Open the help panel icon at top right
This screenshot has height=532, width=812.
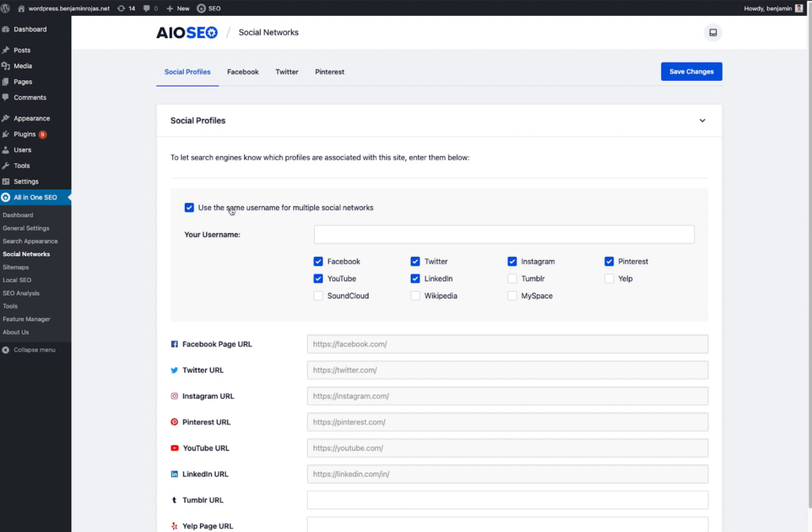pos(713,33)
